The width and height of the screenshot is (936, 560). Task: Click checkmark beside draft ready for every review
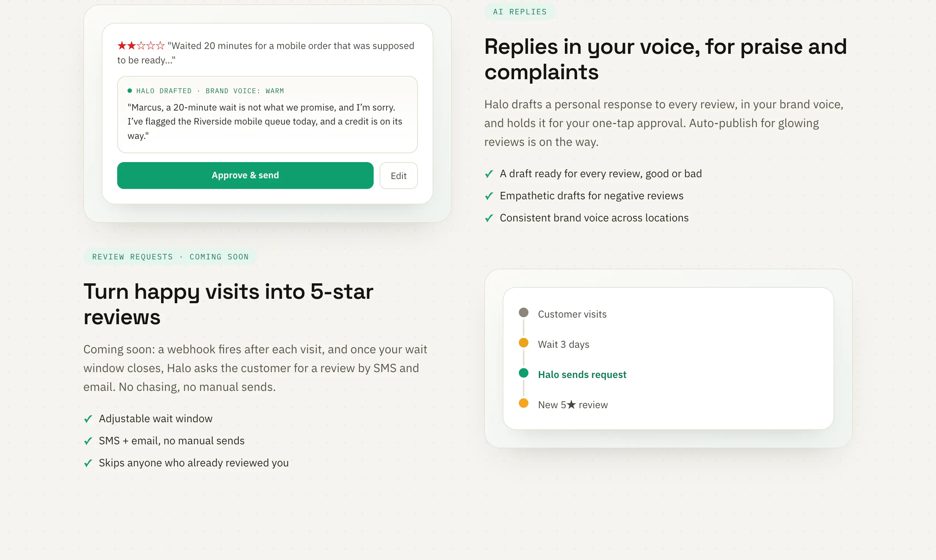489,174
